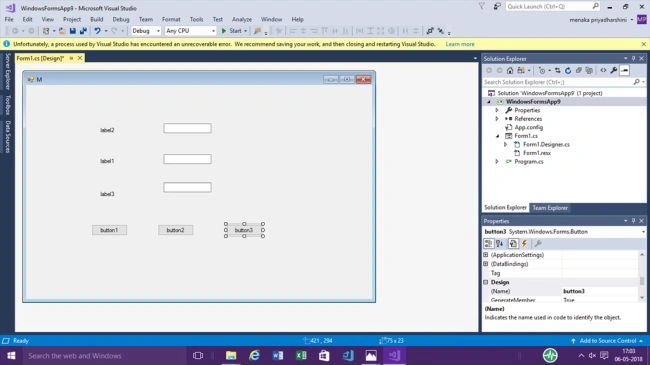650x365 pixels.
Task: Toggle auto-hide pin on Solution Explorer
Action: click(633, 58)
